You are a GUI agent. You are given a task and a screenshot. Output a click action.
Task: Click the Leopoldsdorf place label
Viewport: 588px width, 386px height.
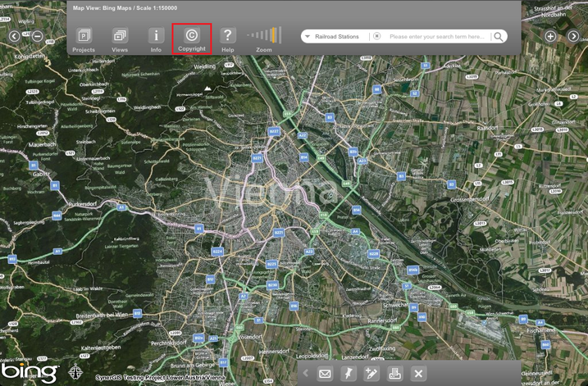click(x=312, y=356)
